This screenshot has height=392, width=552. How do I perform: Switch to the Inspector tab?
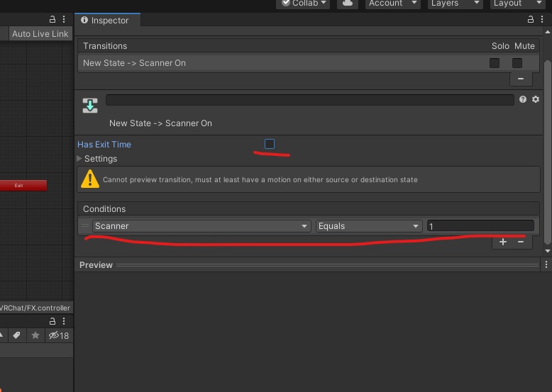coord(109,21)
